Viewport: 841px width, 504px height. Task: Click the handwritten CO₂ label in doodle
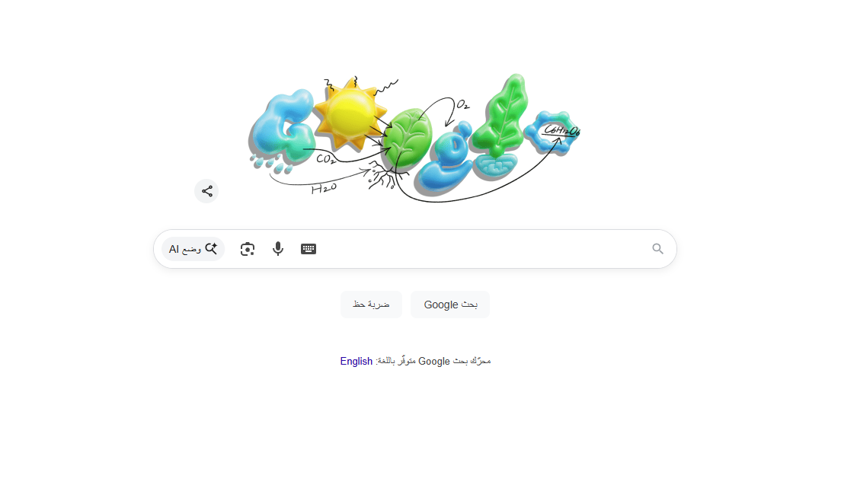[325, 159]
